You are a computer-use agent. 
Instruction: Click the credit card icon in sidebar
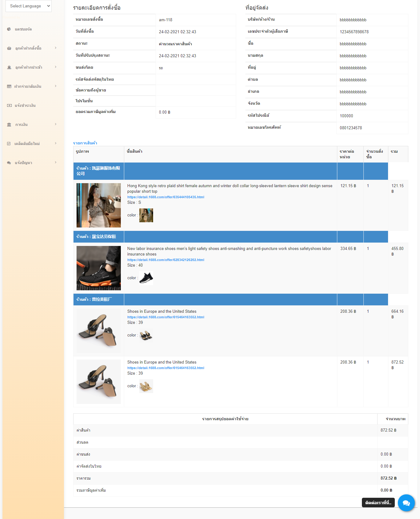coord(9,86)
